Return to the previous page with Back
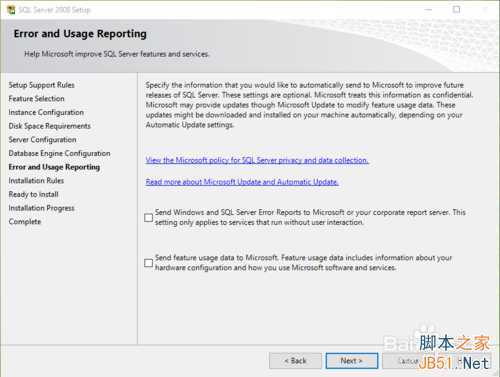This screenshot has height=377, width=500. point(295,361)
